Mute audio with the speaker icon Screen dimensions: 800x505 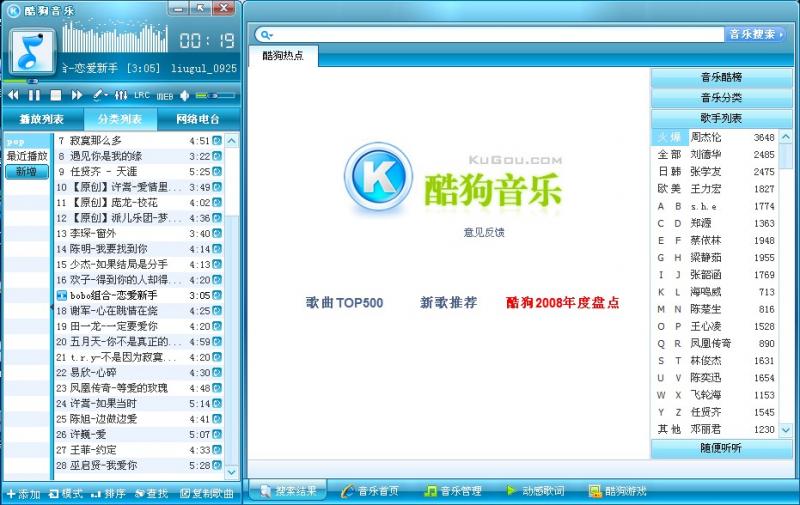pyautogui.click(x=185, y=95)
